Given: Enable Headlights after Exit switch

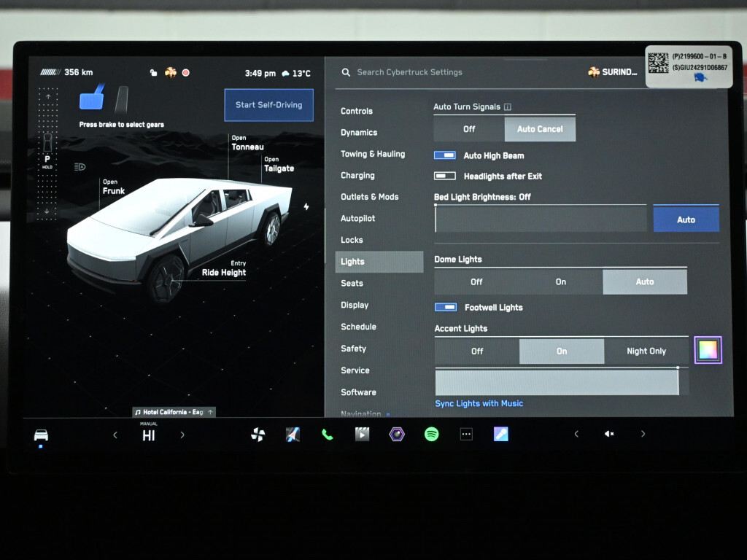Looking at the screenshot, I should (x=445, y=176).
